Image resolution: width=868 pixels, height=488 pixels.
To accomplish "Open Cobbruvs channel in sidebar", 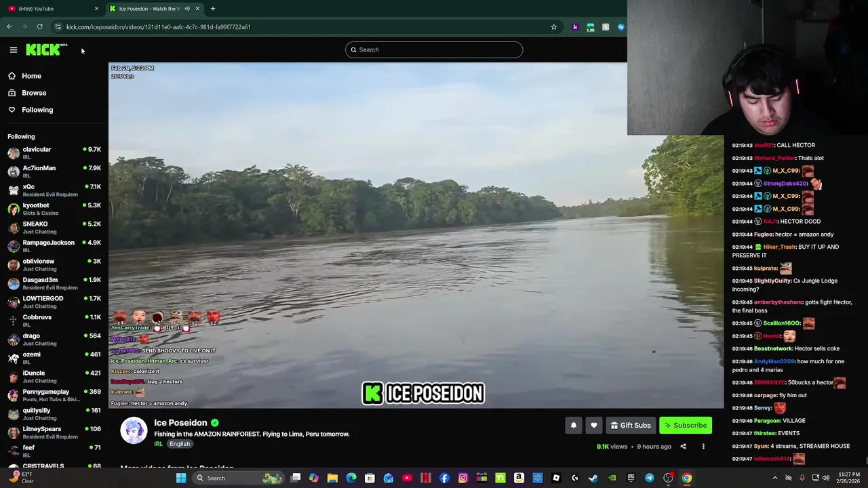I will click(54, 321).
